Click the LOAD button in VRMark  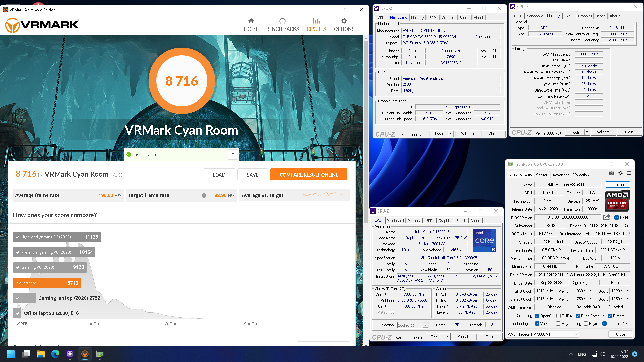point(219,175)
